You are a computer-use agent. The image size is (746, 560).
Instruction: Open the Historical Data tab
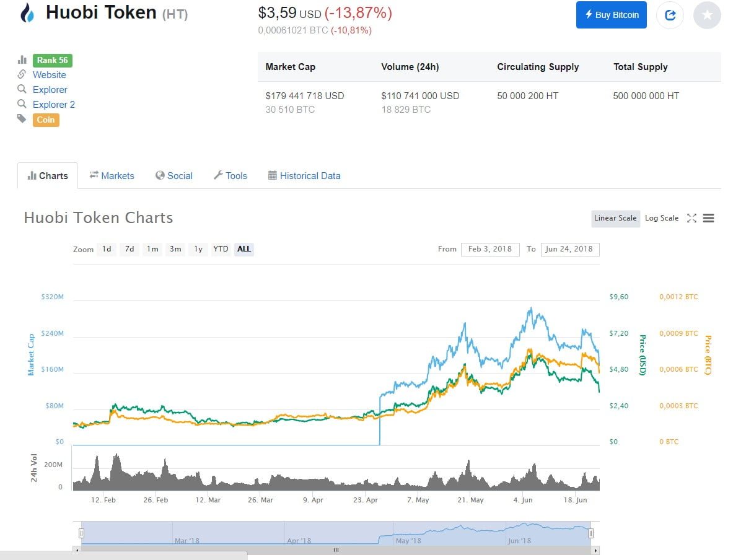coord(304,175)
